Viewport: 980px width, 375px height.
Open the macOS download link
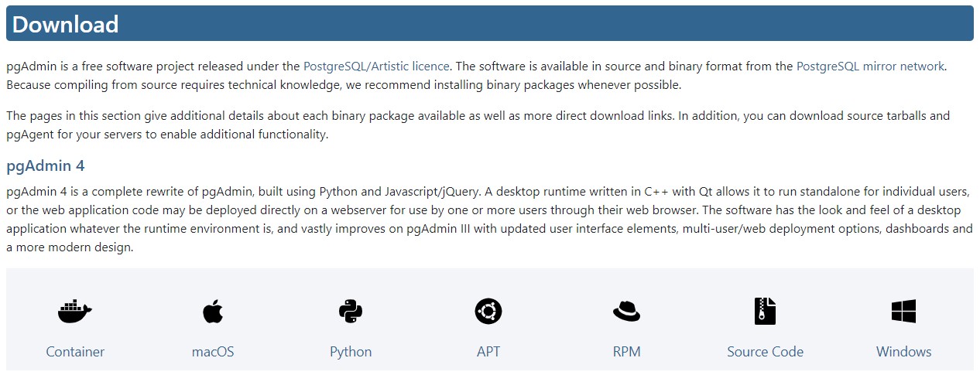pos(213,352)
